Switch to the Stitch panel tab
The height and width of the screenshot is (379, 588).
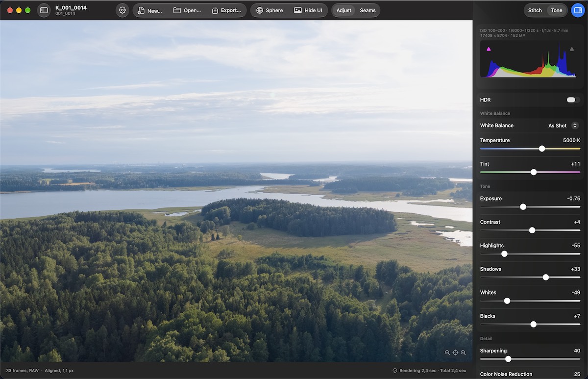point(535,10)
